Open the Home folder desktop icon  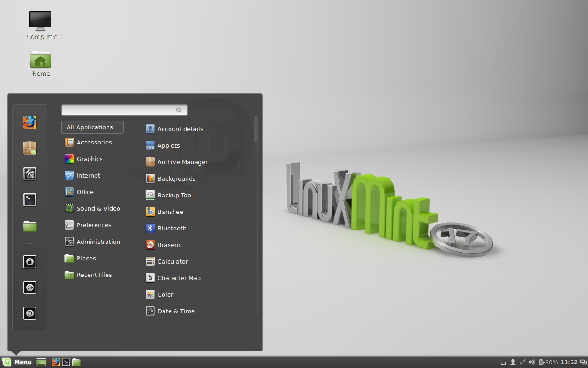click(x=40, y=63)
